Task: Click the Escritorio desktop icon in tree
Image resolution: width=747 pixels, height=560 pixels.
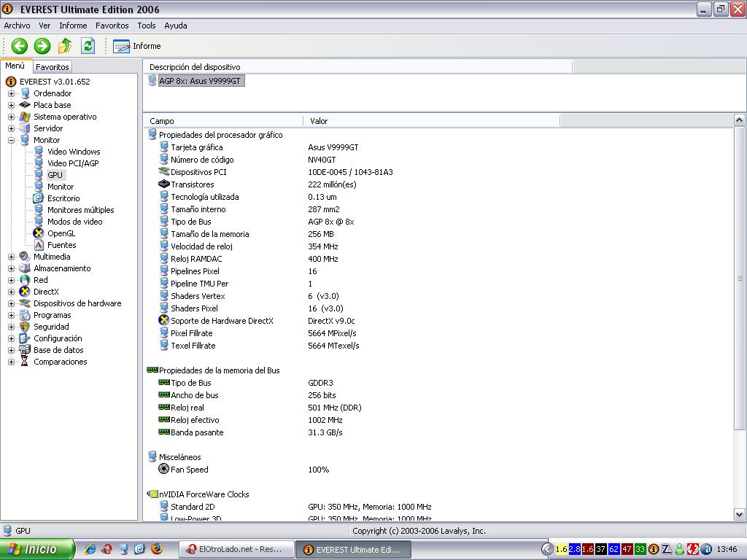Action: (39, 198)
